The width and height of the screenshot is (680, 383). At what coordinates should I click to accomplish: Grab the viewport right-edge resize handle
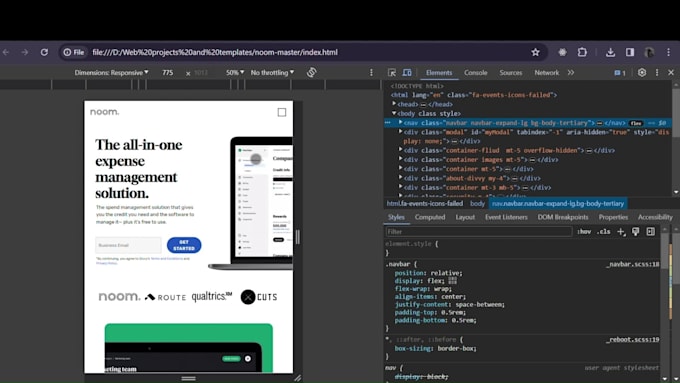(x=298, y=237)
